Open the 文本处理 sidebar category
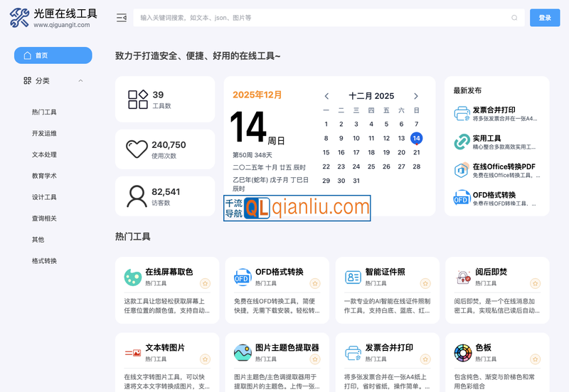Screen dimensions: 569x392 (44, 154)
